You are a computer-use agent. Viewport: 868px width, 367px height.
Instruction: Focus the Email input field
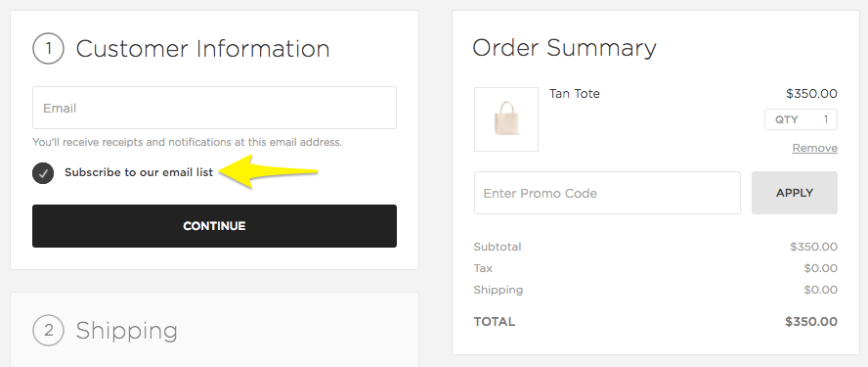pos(214,108)
